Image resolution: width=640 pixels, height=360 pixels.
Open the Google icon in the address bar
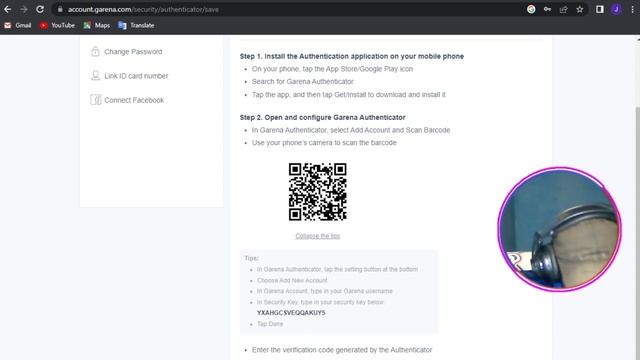pos(531,9)
